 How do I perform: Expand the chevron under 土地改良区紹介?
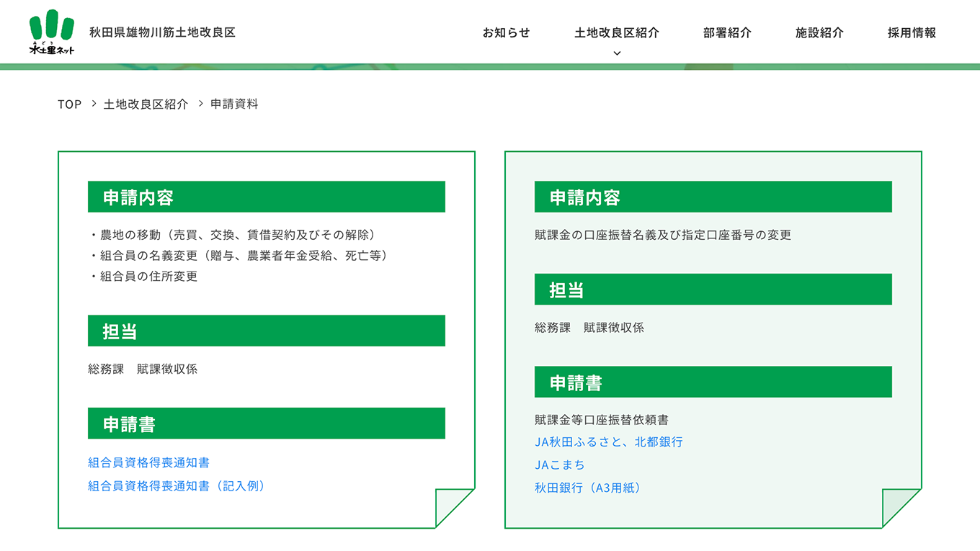tap(616, 51)
